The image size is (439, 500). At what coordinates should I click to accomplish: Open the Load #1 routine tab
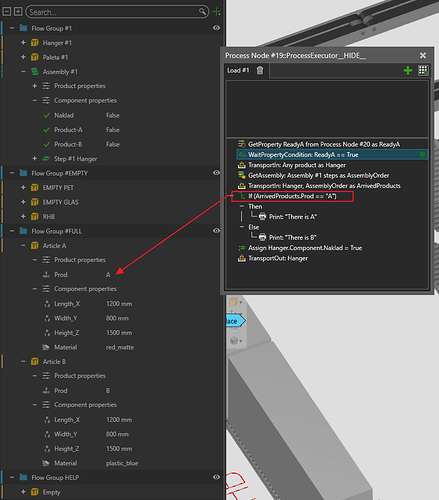pos(238,70)
